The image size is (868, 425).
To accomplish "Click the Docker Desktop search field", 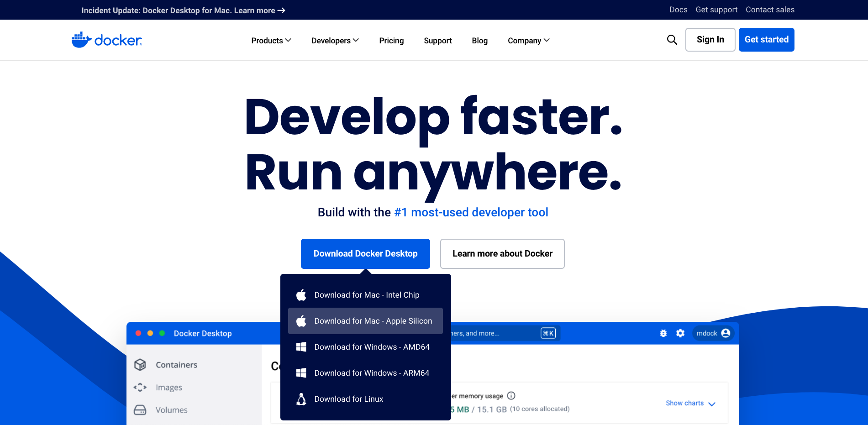I will coord(506,333).
